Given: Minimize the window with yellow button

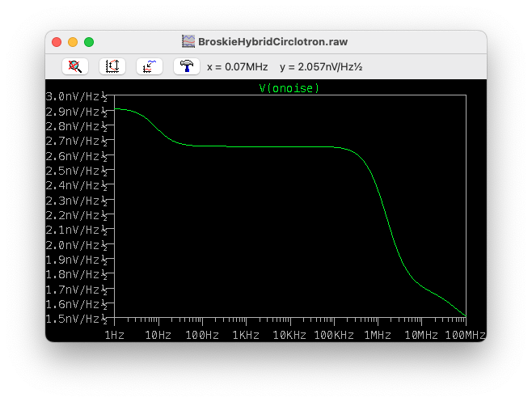Looking at the screenshot, I should tap(73, 42).
